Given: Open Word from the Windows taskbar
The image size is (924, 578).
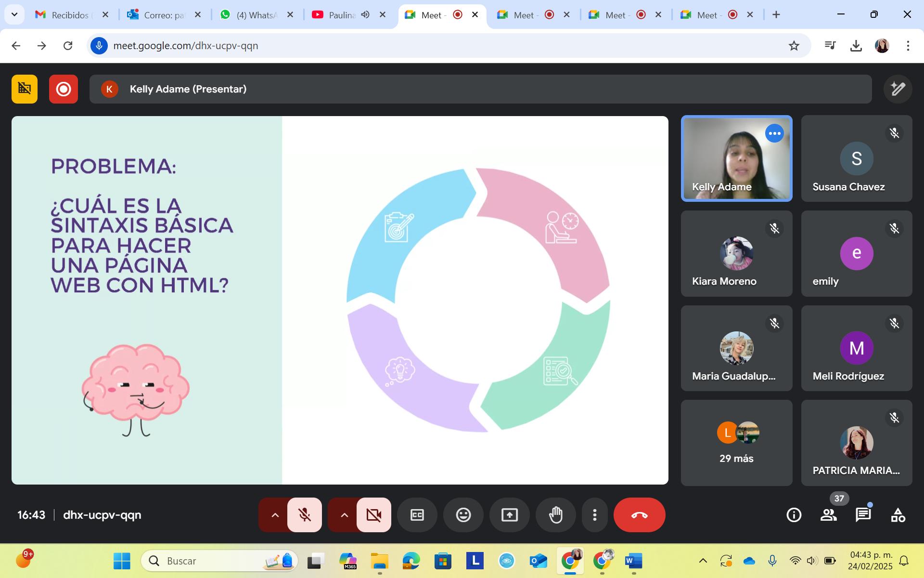Looking at the screenshot, I should click(x=633, y=561).
